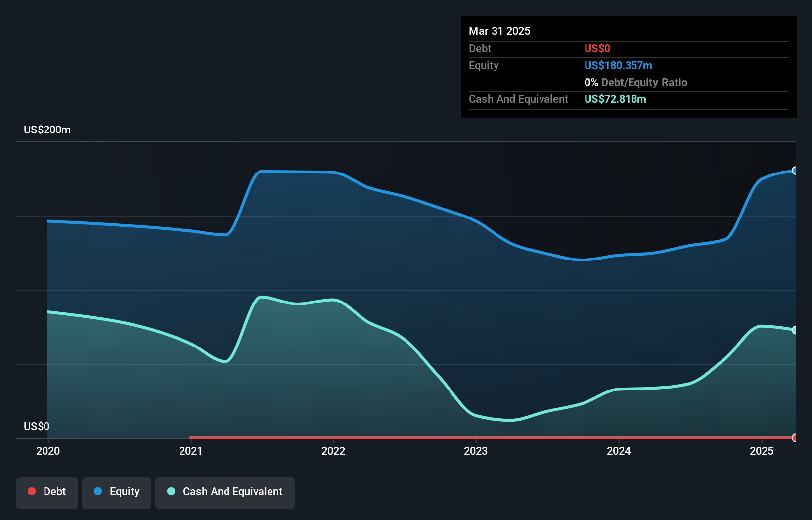Select the 2025 axis label

click(762, 451)
